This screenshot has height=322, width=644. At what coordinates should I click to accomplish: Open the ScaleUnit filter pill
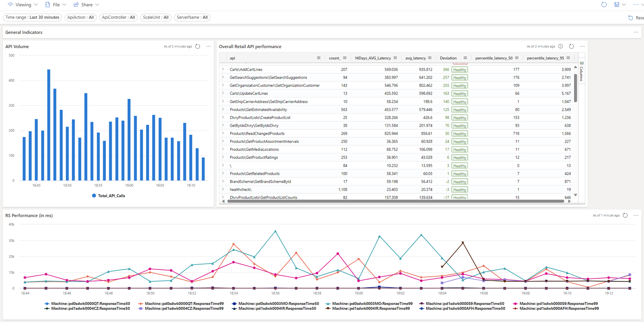coord(156,17)
